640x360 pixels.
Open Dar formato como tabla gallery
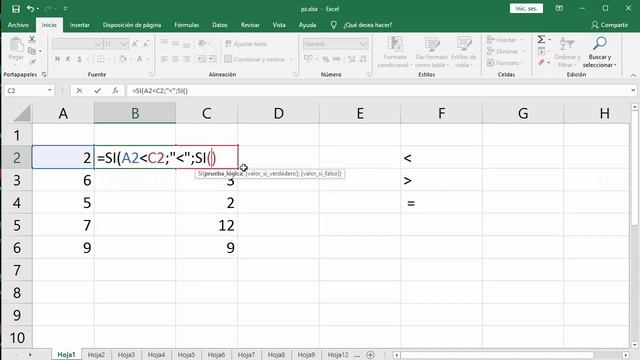tap(431, 52)
